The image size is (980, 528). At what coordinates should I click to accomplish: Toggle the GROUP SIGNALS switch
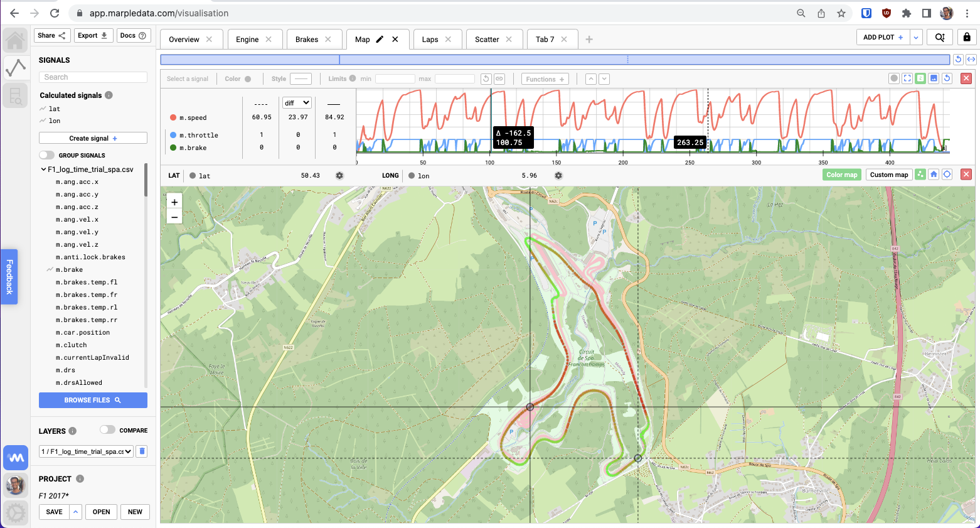47,155
